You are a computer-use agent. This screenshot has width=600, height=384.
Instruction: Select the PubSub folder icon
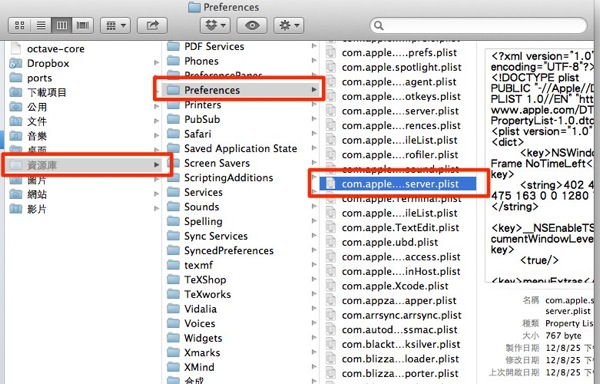(x=173, y=119)
